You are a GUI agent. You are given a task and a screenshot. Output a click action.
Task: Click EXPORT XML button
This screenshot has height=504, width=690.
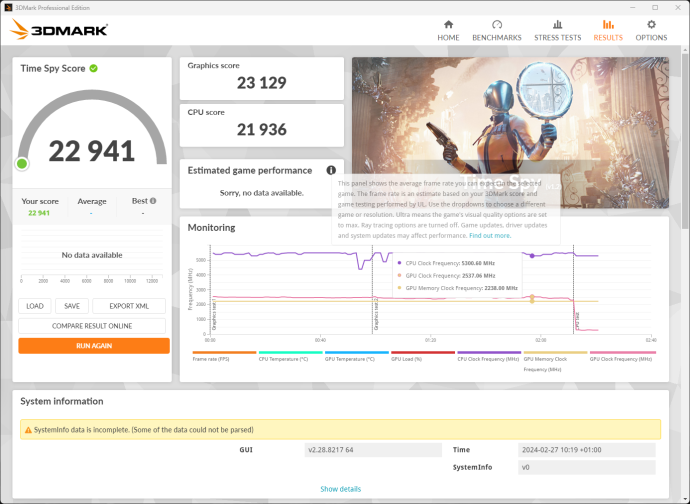pos(129,306)
